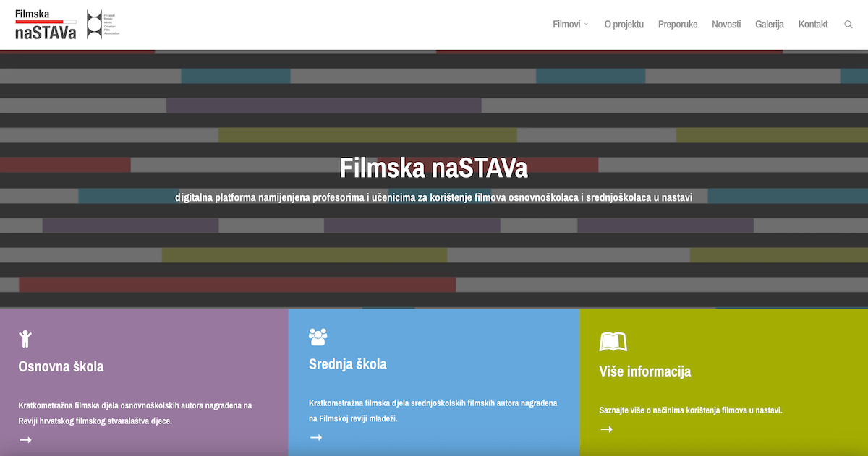868x456 pixels.
Task: Click the chevron next to Filmovi
Action: (x=587, y=25)
